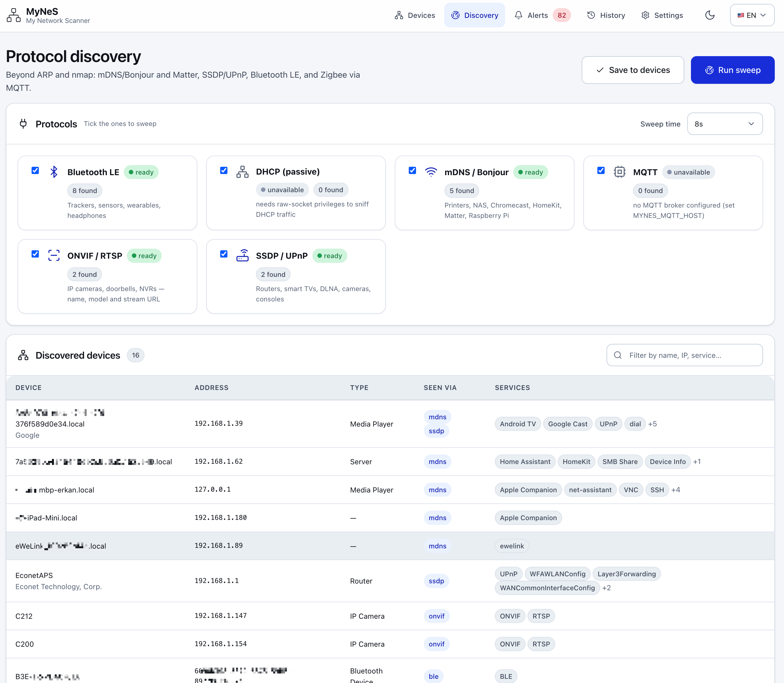Click the ewelink service chip
The height and width of the screenshot is (683, 784).
point(512,546)
